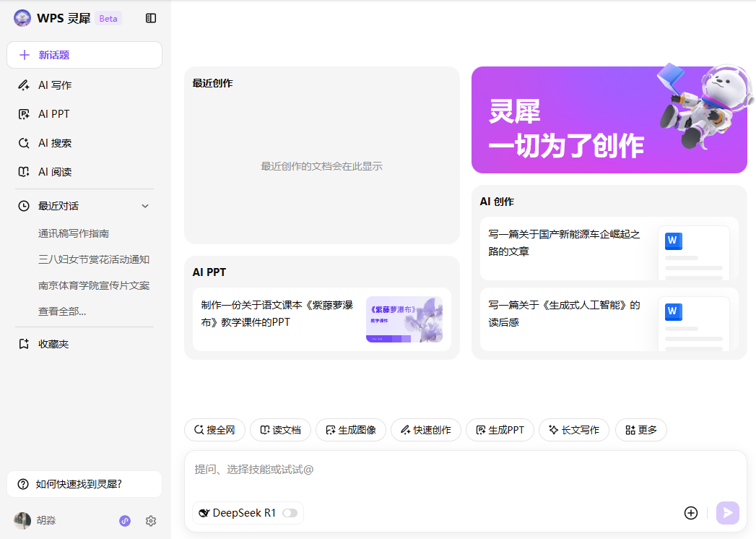Toggle the DeepSeek R1 switch
The image size is (756, 539).
(290, 513)
